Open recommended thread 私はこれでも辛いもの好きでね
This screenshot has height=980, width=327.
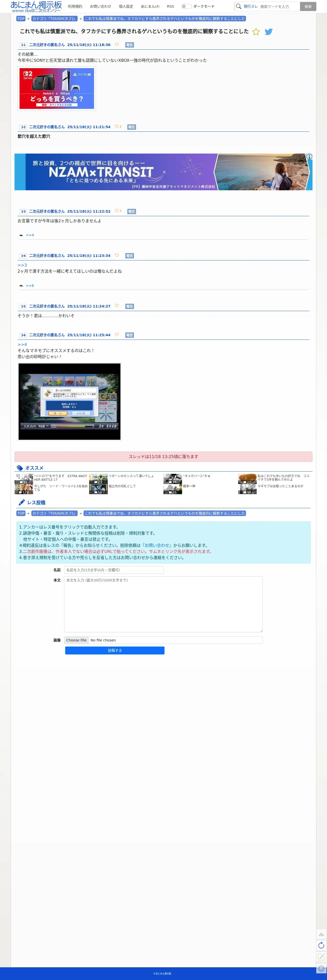(x=283, y=478)
